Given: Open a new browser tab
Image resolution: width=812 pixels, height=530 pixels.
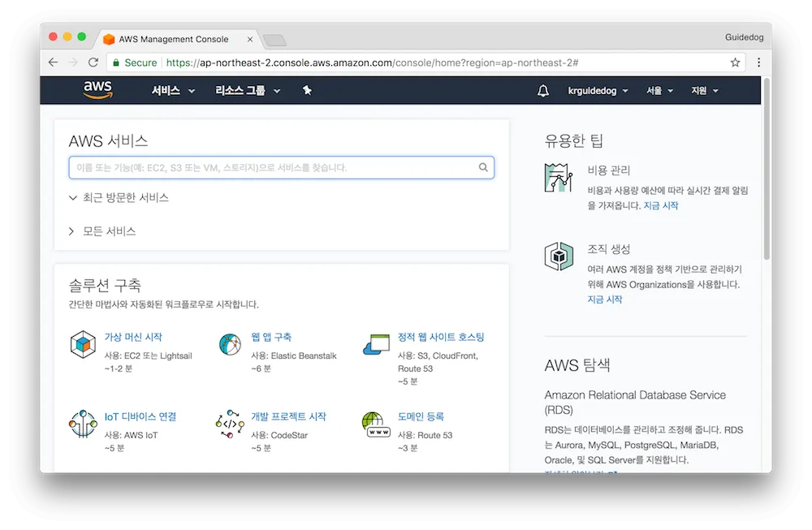Looking at the screenshot, I should point(274,40).
